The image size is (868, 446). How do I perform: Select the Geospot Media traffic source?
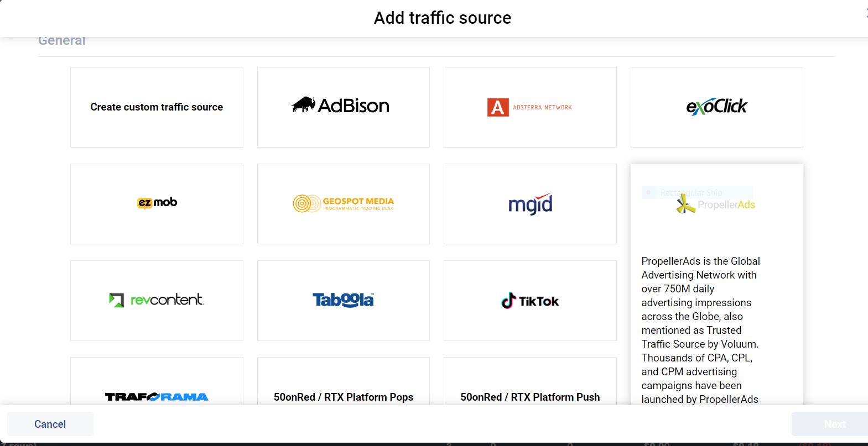click(344, 204)
